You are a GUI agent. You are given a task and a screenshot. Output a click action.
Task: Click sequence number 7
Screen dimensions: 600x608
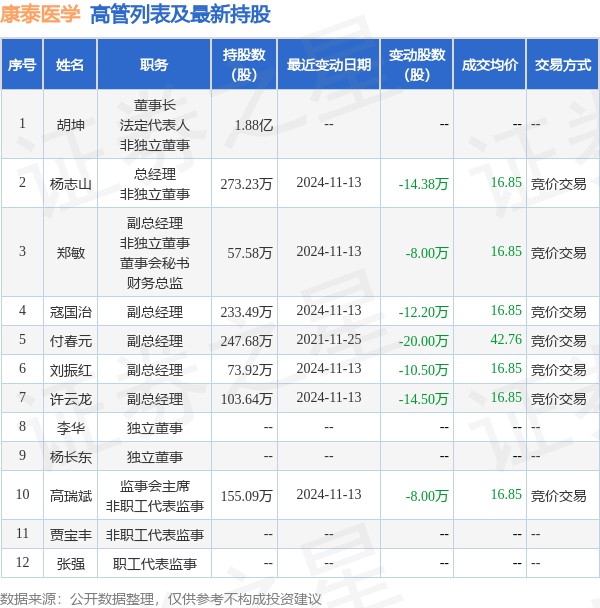pyautogui.click(x=22, y=397)
